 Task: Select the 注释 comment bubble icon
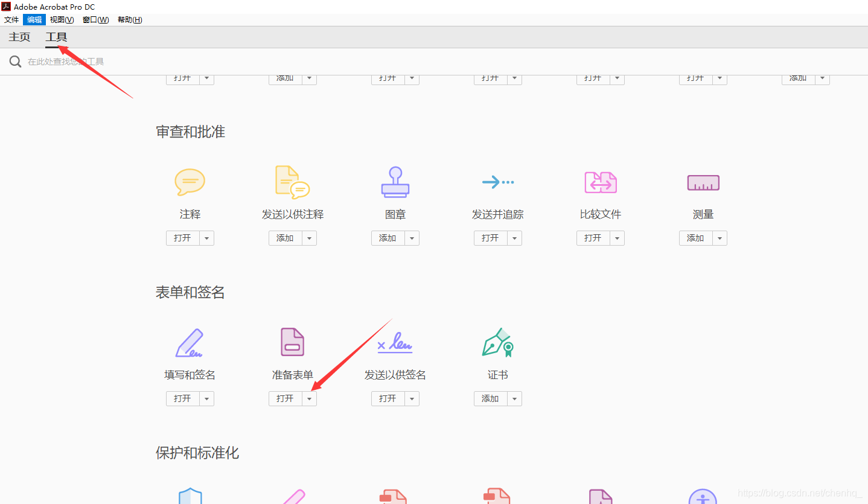pyautogui.click(x=190, y=182)
